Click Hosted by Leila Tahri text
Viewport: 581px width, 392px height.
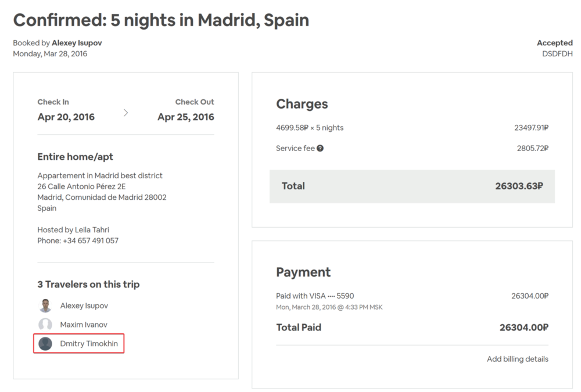tap(73, 229)
